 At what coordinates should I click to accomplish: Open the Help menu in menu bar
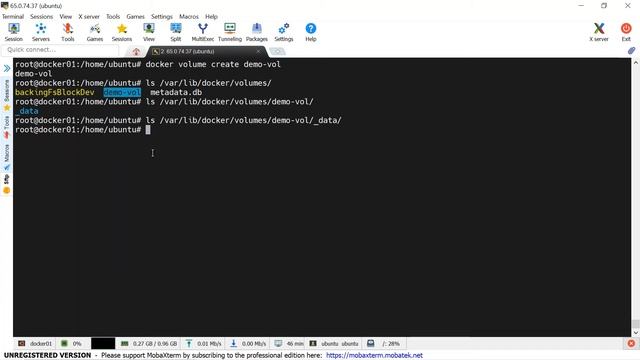tap(211, 17)
